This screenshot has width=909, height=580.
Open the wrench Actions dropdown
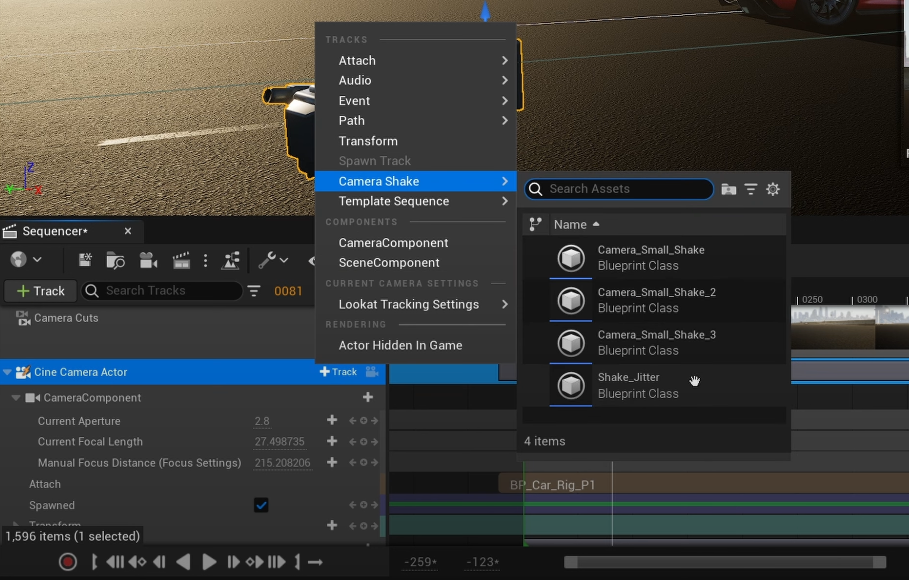[272, 260]
